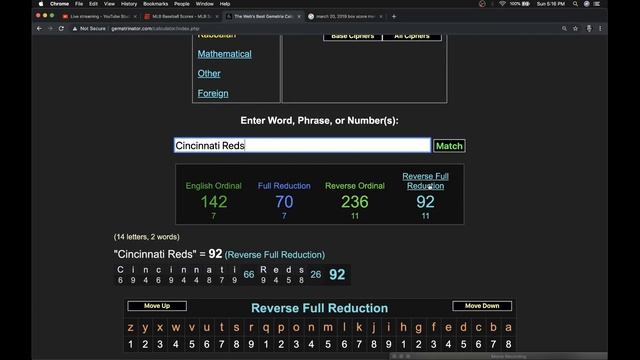Viewport: 640px width, 360px height.
Task: Open Spotlight search in menu bar
Action: 575,4
